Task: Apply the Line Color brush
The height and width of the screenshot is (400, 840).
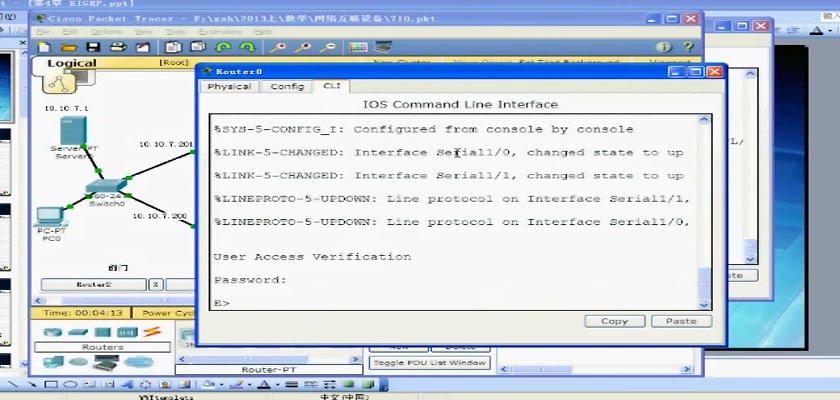Action: (x=237, y=384)
